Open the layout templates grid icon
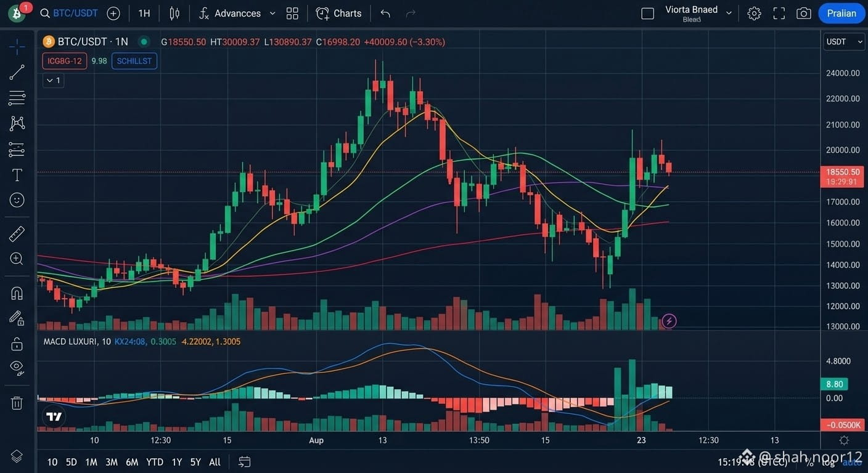The height and width of the screenshot is (473, 868). (x=292, y=13)
